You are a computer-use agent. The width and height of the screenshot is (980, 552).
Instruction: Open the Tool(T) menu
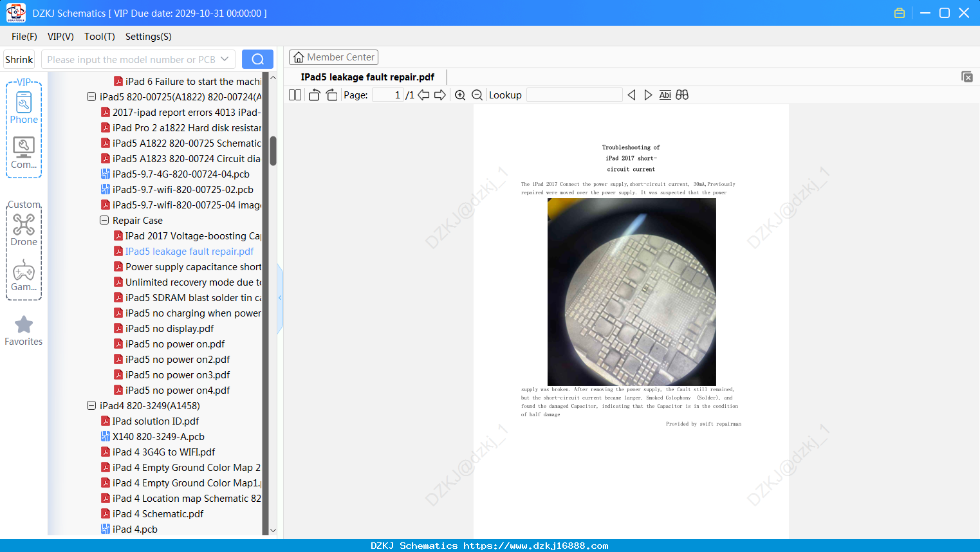coord(100,37)
